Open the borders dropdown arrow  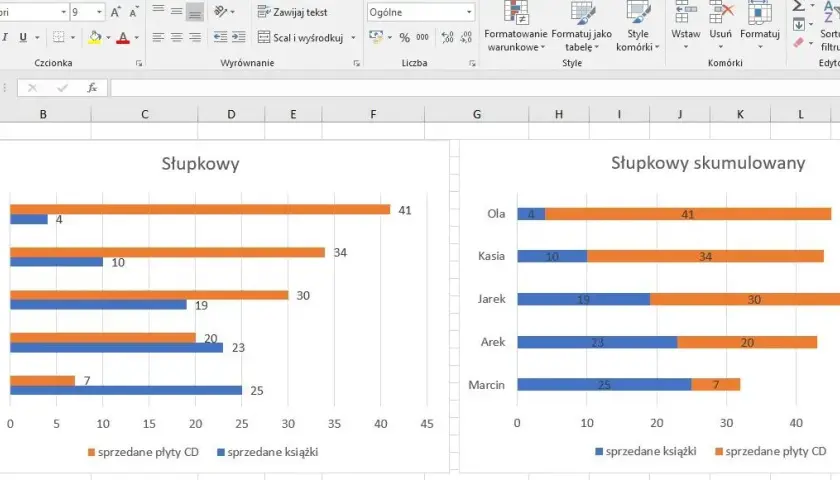coord(73,38)
